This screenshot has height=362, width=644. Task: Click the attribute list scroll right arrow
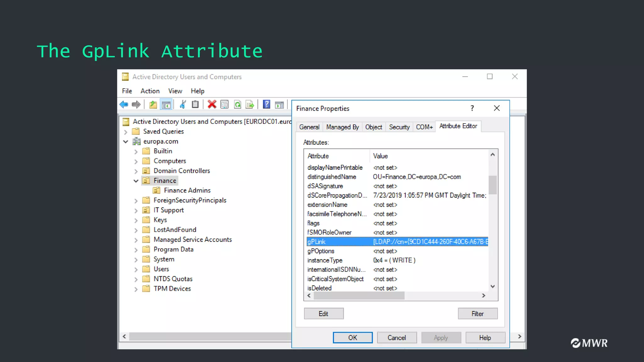484,296
